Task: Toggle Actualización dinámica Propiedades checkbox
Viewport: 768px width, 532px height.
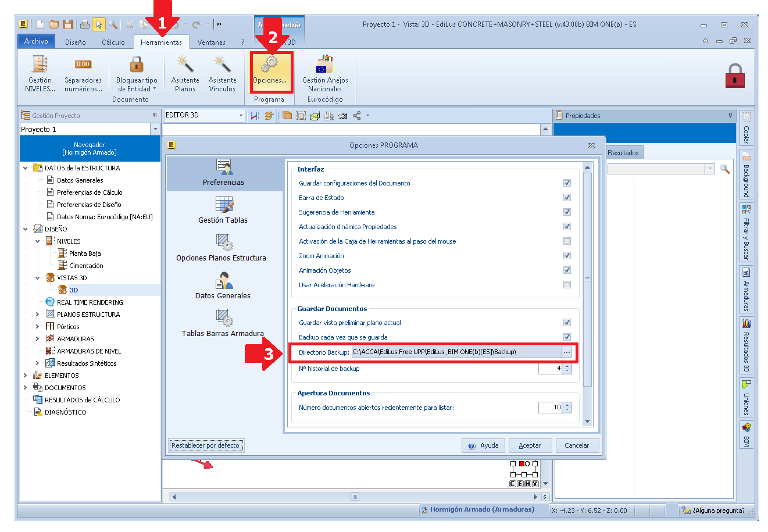Action: point(567,227)
